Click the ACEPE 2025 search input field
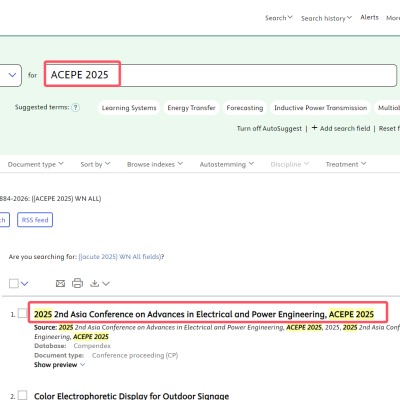This screenshot has width=400, height=400. (x=220, y=75)
